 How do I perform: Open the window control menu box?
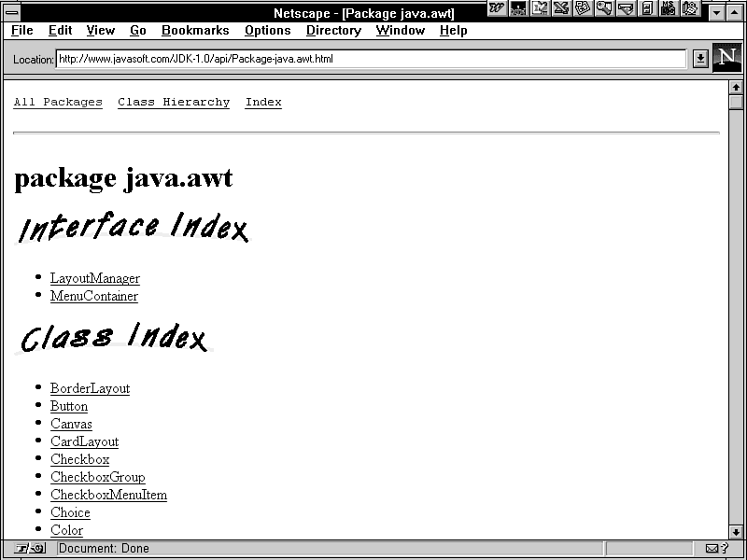click(x=12, y=13)
